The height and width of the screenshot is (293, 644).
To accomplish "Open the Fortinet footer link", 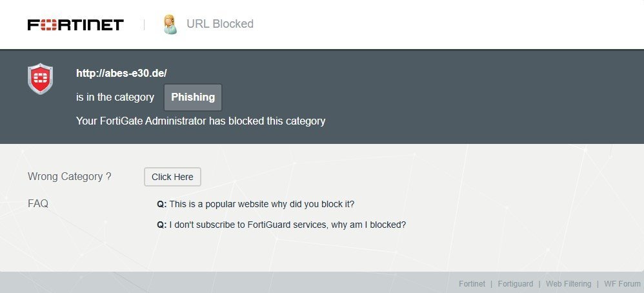I will tap(471, 284).
